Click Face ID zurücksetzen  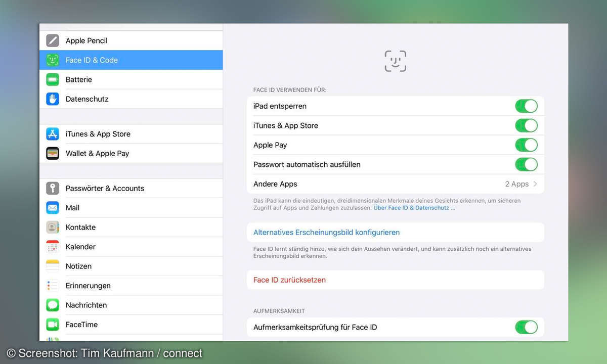(289, 280)
